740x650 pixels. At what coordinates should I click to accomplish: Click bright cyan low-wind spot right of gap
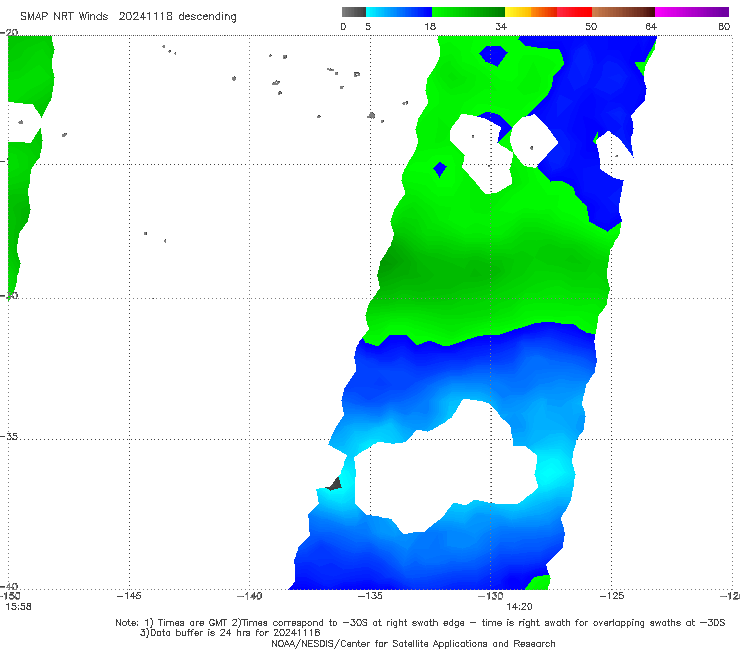pos(552,470)
